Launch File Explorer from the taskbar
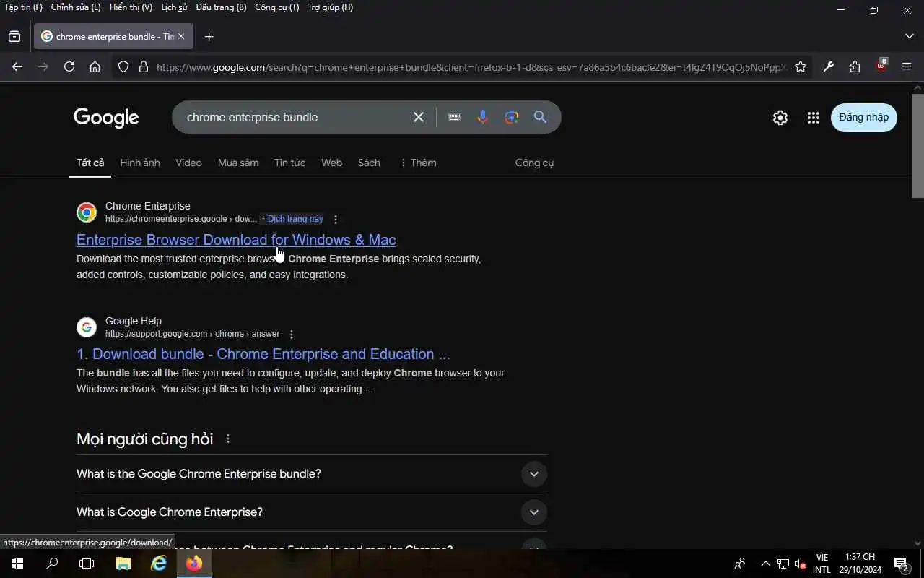The width and height of the screenshot is (924, 578). click(123, 564)
